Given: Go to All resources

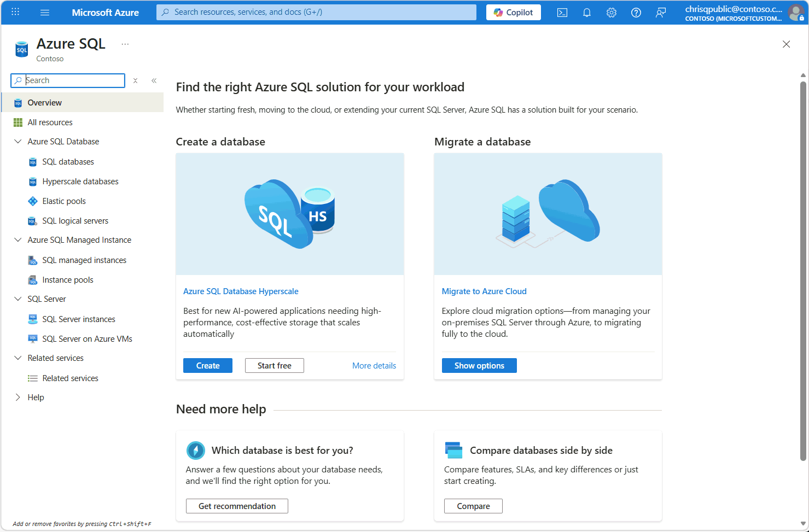Looking at the screenshot, I should coord(50,122).
